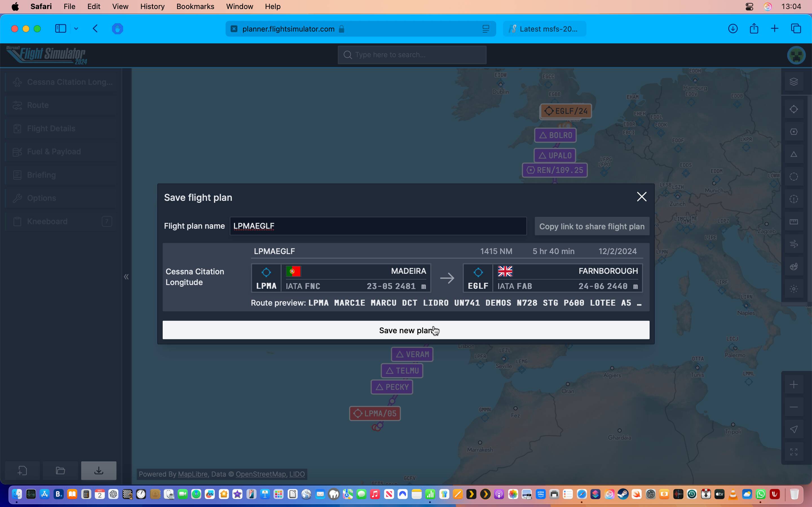Click Save new plan button
The height and width of the screenshot is (507, 812).
pos(406,330)
